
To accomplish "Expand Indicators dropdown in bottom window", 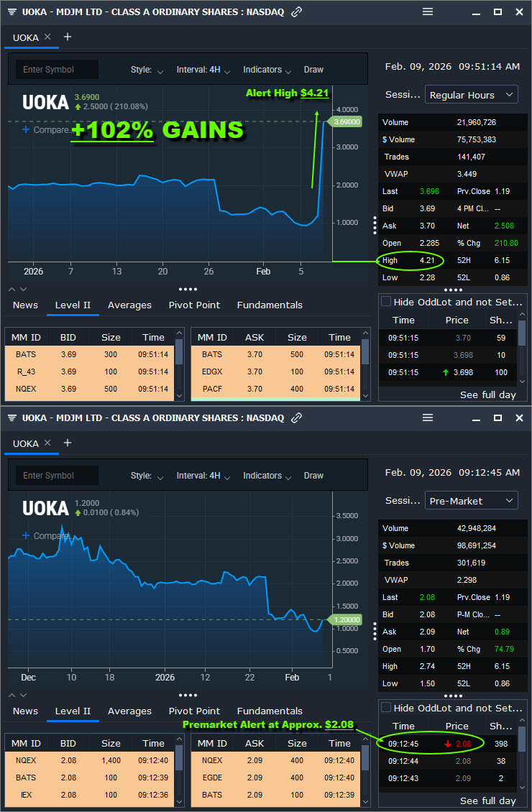I will click(267, 476).
